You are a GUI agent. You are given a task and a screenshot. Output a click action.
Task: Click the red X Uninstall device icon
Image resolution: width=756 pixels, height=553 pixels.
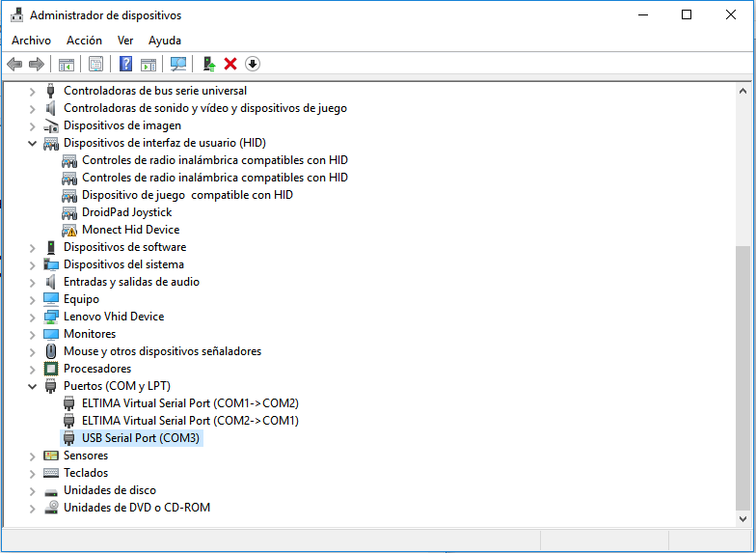click(230, 64)
